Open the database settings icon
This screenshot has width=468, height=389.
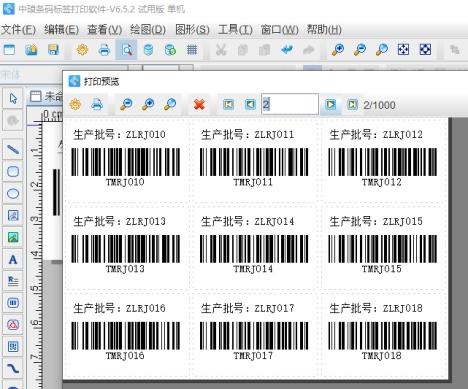click(x=148, y=50)
